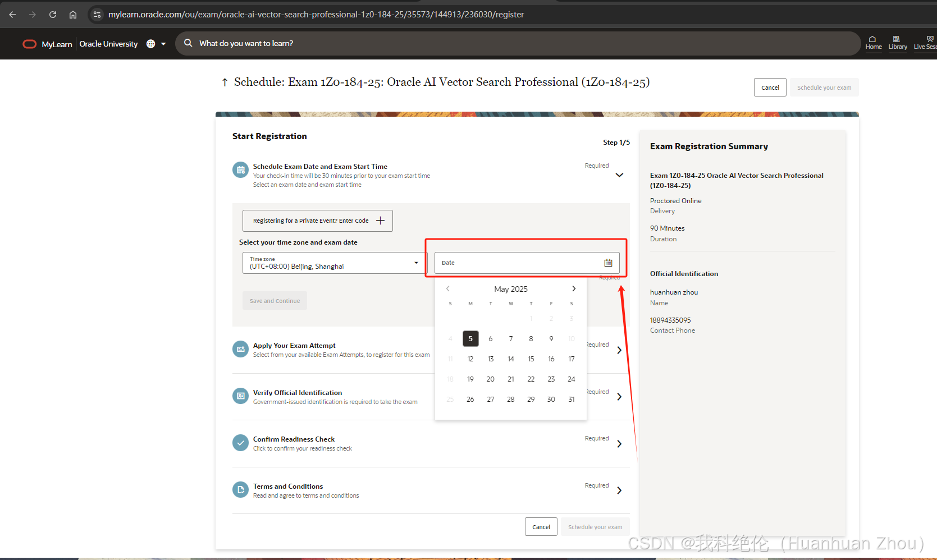This screenshot has height=560, width=937.
Task: Click the browser home icon
Action: [73, 15]
